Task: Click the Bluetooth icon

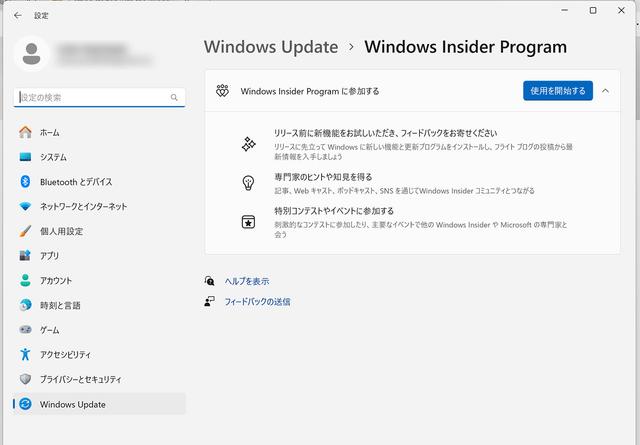Action: tap(25, 182)
